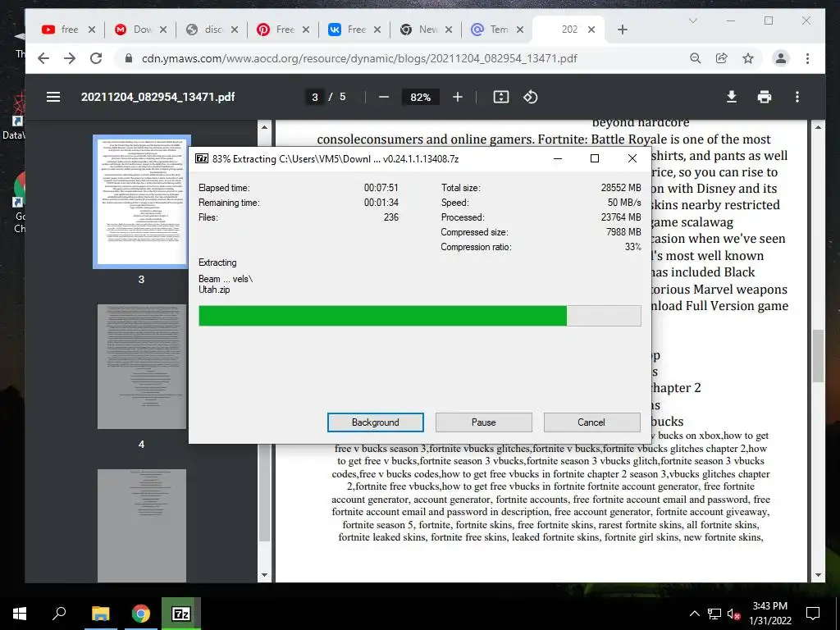The image size is (840, 630).
Task: Go back in Chrome
Action: tap(43, 58)
